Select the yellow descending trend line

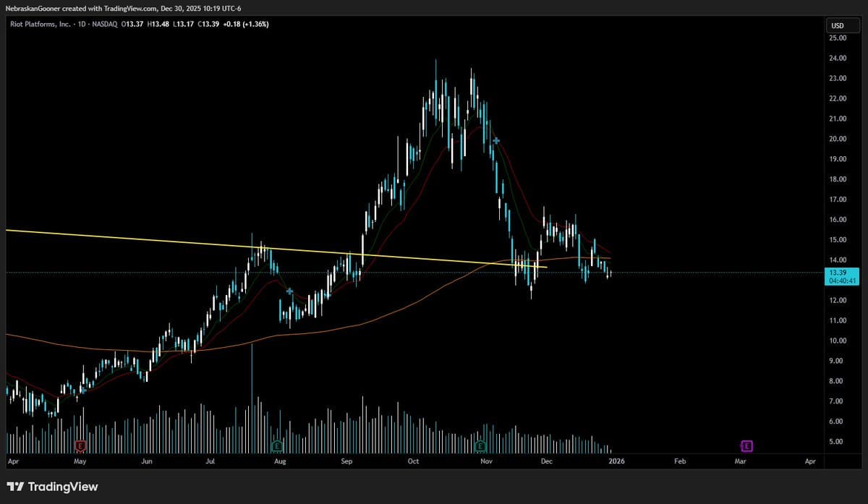coord(145,239)
